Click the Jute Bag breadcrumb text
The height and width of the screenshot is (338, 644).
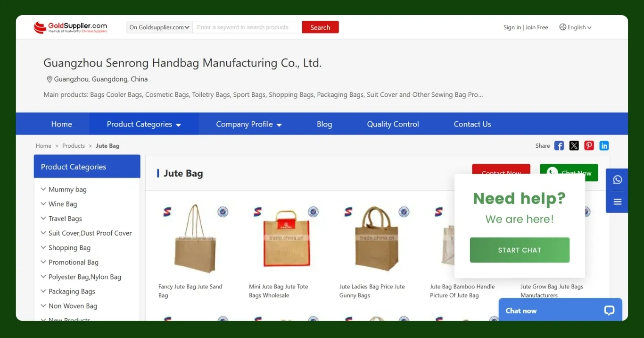(x=107, y=146)
